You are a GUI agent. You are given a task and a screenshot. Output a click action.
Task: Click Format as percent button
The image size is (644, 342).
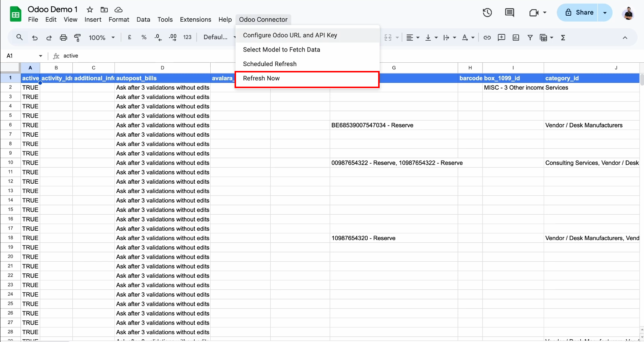pos(144,38)
